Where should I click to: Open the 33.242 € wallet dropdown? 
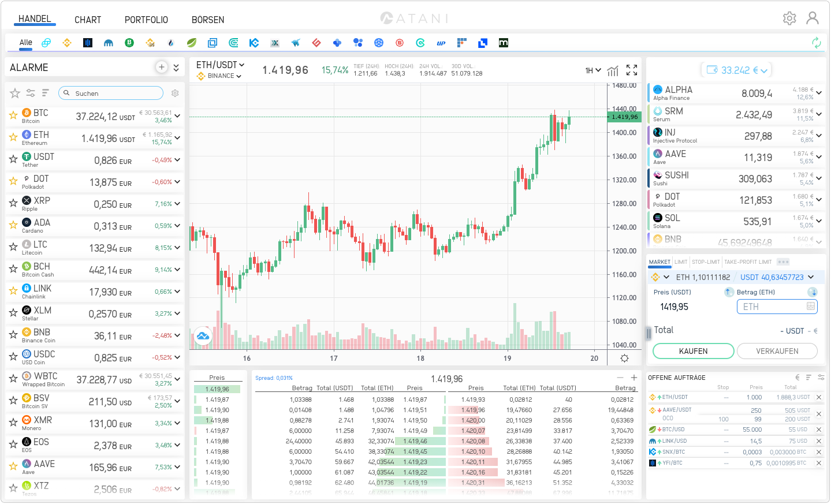click(x=737, y=70)
